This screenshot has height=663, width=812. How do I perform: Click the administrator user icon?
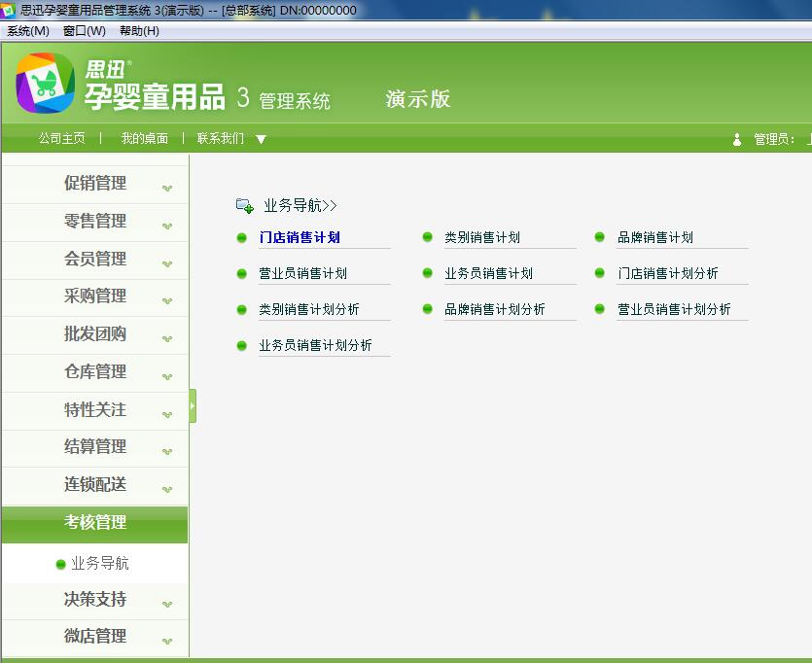click(737, 139)
